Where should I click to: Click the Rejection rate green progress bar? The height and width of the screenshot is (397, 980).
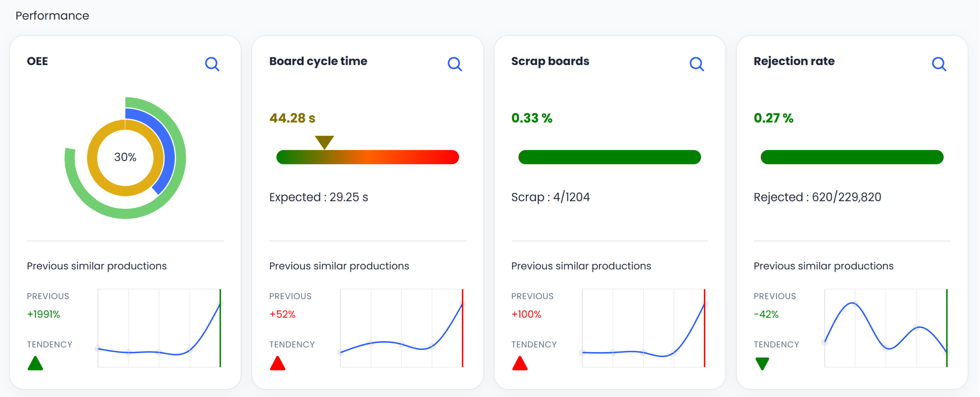click(852, 157)
